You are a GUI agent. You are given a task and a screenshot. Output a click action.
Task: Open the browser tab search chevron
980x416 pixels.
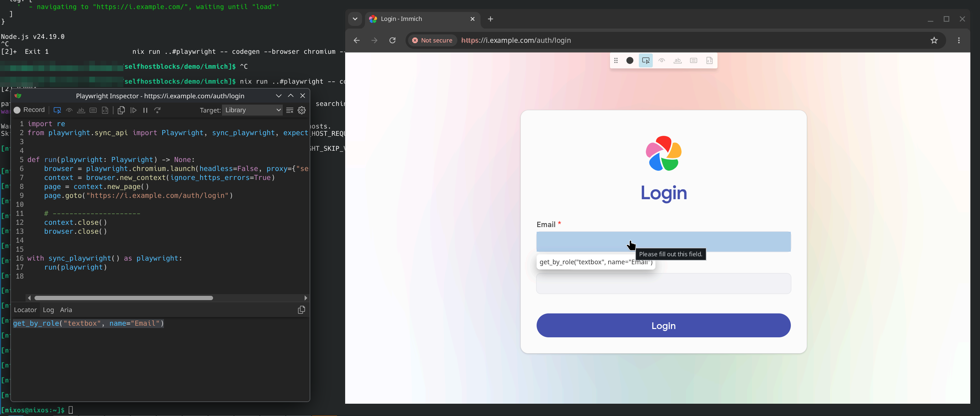point(355,19)
